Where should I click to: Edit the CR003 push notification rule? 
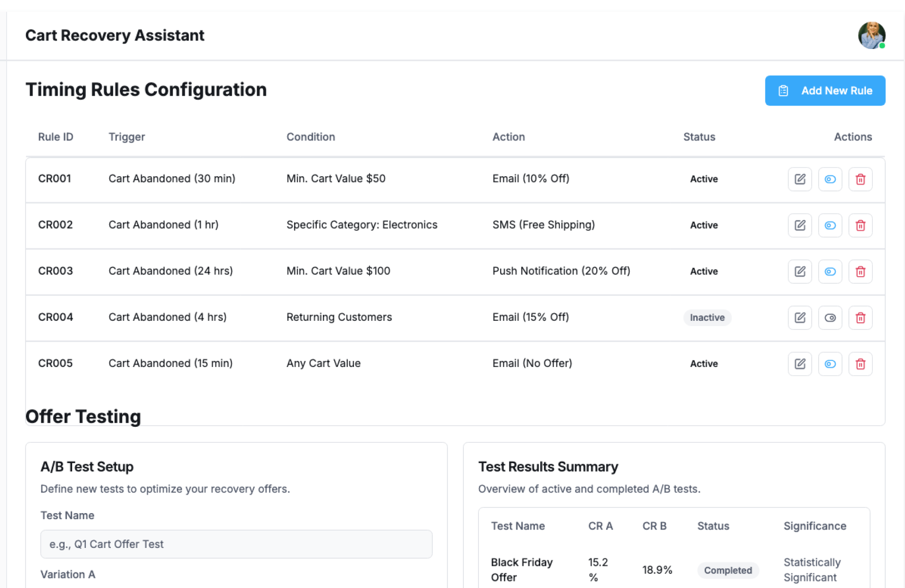(799, 271)
